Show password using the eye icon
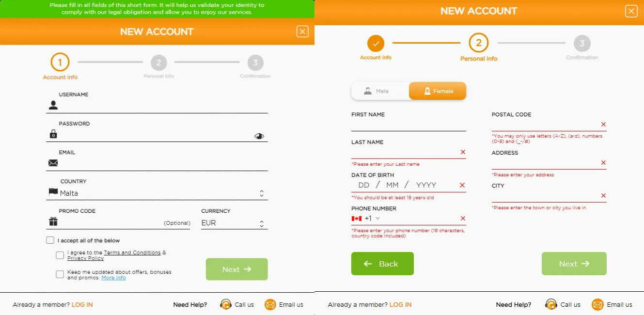Viewport: 644px width, 315px height. click(259, 136)
